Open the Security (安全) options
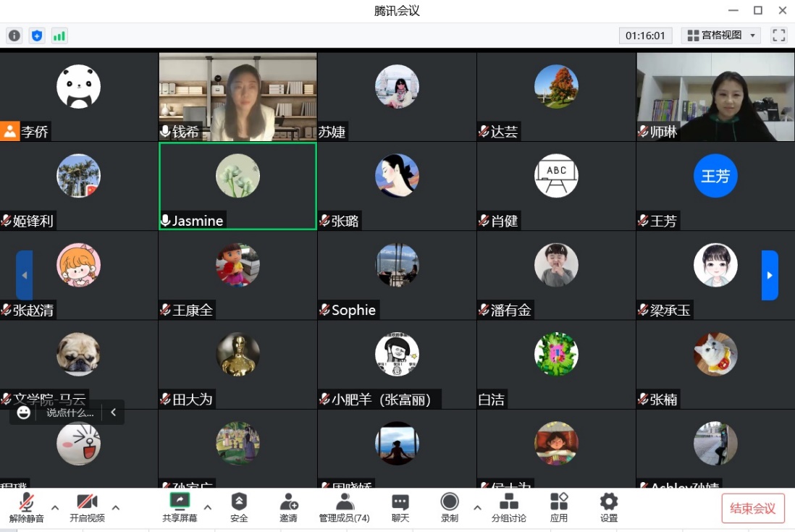 coord(239,507)
